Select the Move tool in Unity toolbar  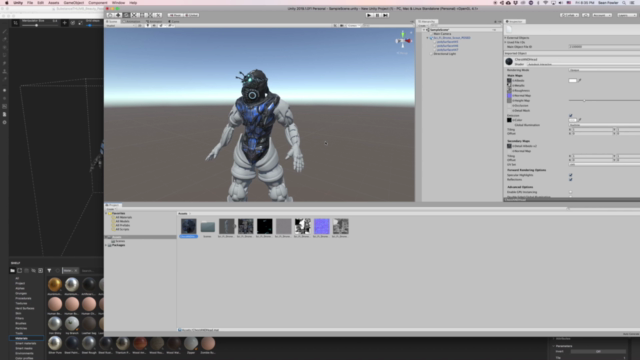click(x=118, y=15)
